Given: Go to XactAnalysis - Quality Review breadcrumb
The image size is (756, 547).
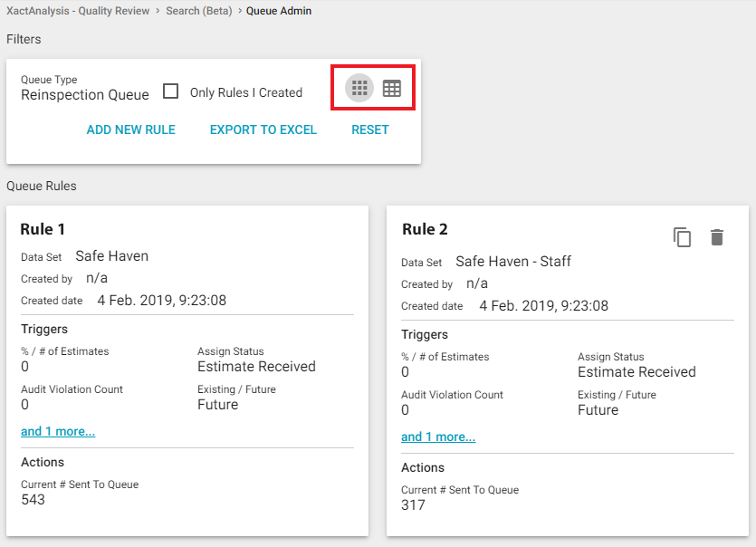Looking at the screenshot, I should [77, 11].
